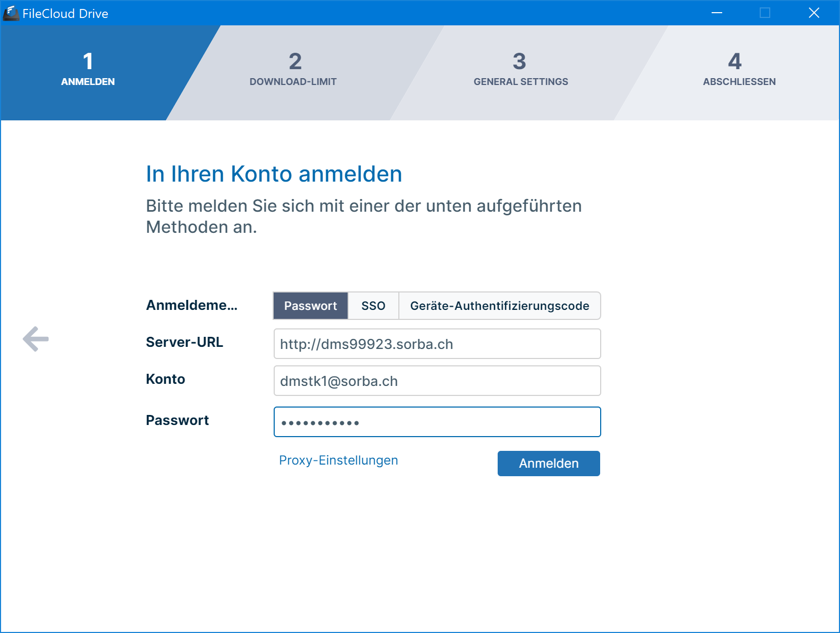Go to step 1 Anmelden
Viewport: 840px width, 633px height.
tap(88, 69)
